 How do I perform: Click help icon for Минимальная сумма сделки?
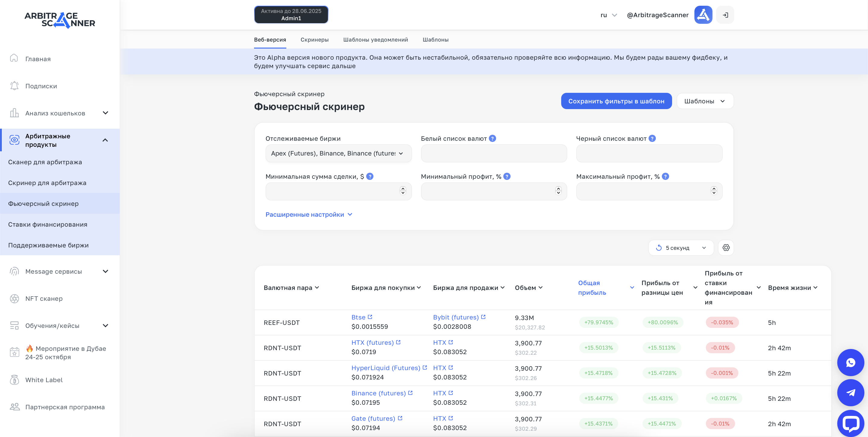point(370,177)
